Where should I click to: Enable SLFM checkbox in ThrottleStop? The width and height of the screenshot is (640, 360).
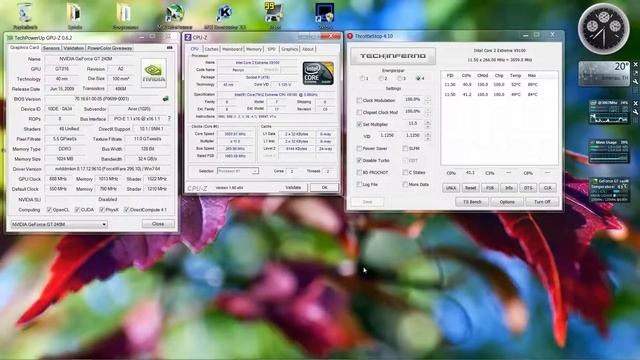(x=405, y=149)
